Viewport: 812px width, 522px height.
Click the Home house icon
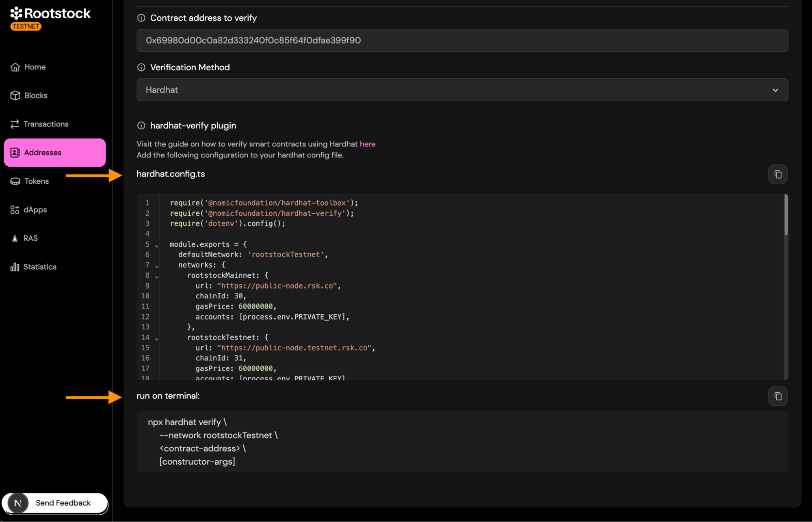coord(15,67)
